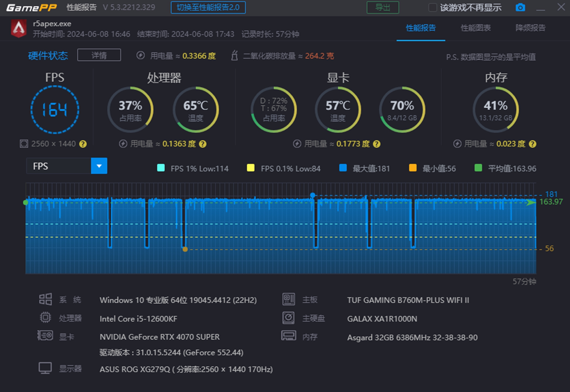Click help icon beside GPU power 0.1773
Image resolution: width=570 pixels, height=392 pixels.
coord(376,144)
